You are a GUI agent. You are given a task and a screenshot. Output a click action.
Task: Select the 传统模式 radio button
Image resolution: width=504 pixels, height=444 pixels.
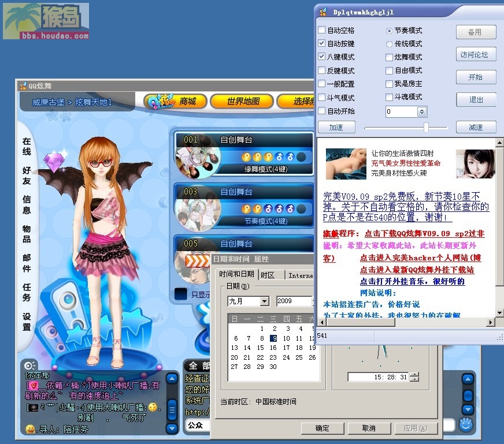389,44
